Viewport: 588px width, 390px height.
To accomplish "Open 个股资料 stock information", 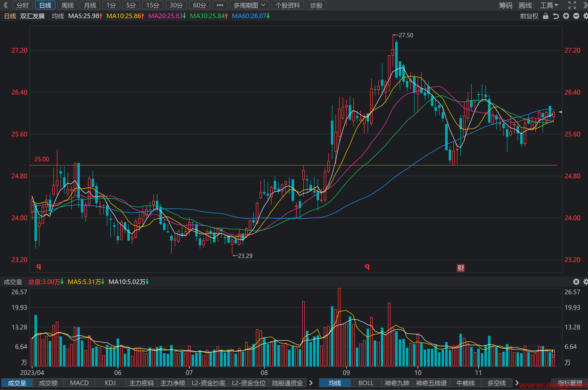I will pos(288,5).
